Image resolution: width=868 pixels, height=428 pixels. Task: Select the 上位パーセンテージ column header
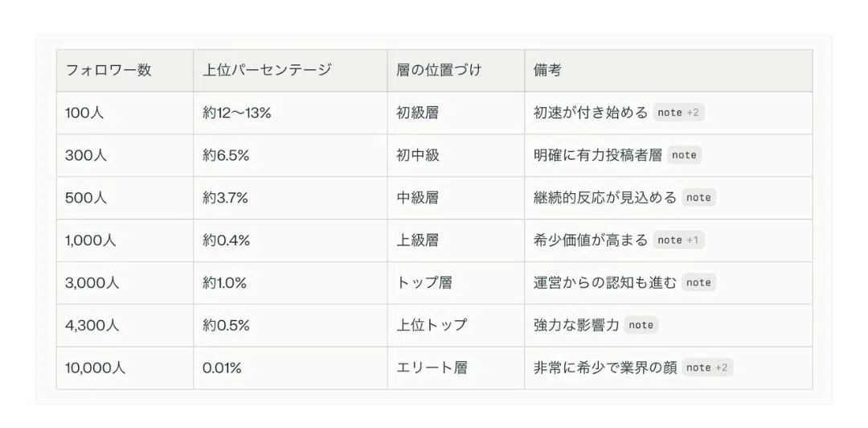click(x=291, y=71)
